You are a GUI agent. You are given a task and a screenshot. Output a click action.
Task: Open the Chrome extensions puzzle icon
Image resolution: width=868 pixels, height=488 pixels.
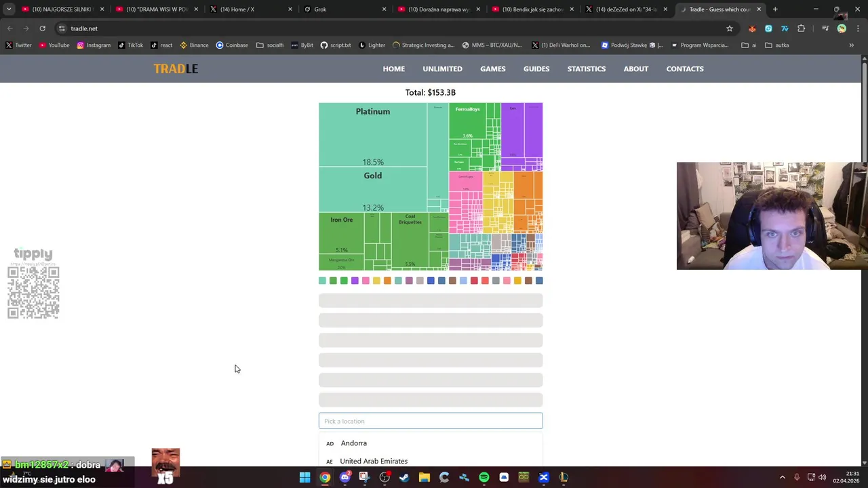click(x=802, y=28)
